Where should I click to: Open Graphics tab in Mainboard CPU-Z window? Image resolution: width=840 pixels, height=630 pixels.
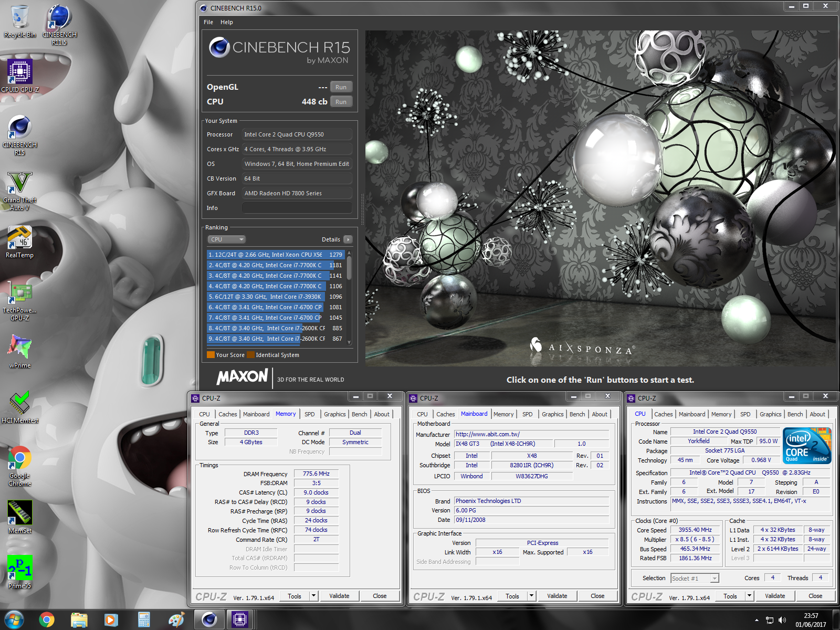(553, 414)
